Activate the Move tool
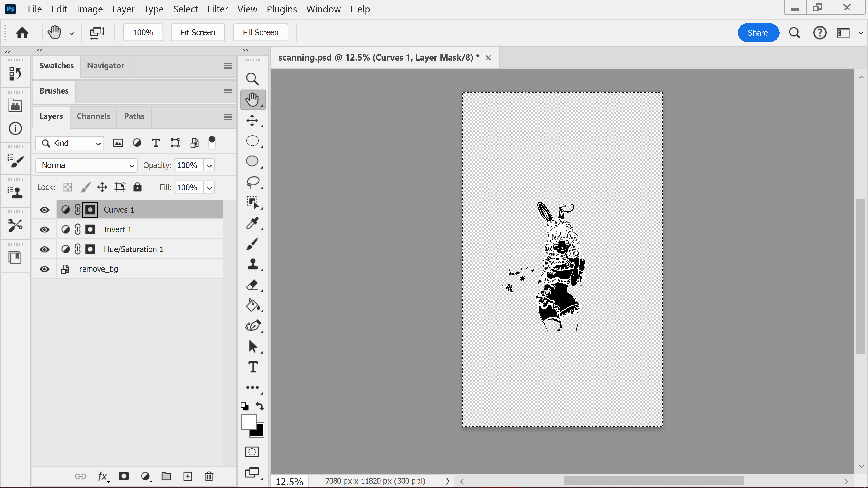The height and width of the screenshot is (488, 868). tap(252, 121)
